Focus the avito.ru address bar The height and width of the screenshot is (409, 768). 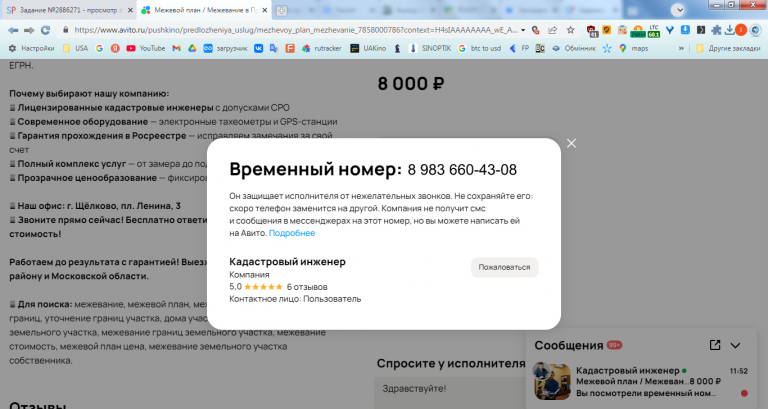coord(296,30)
